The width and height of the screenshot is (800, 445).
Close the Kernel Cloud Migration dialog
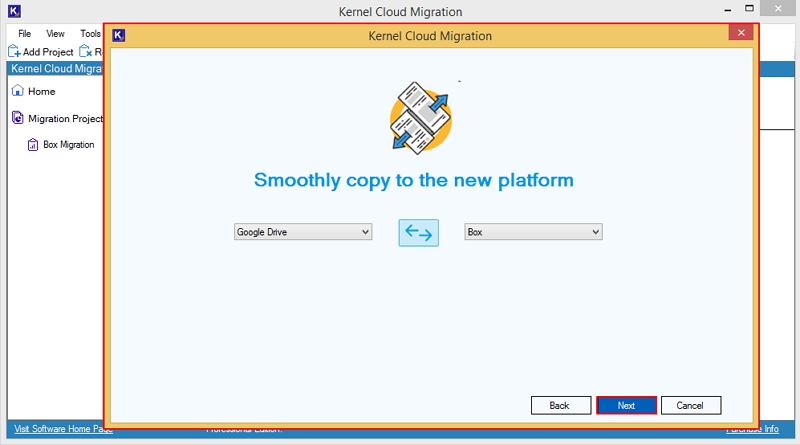[741, 33]
